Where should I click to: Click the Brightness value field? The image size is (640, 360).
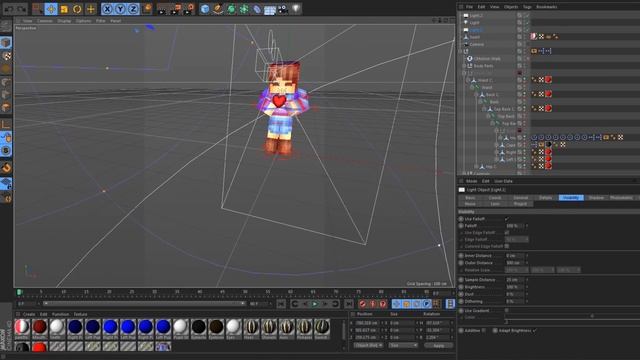point(514,287)
